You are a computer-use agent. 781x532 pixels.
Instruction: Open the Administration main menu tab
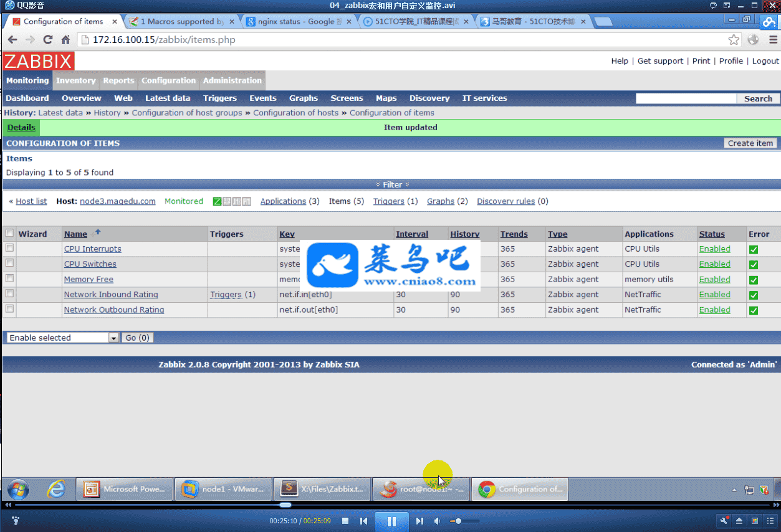[x=232, y=80]
